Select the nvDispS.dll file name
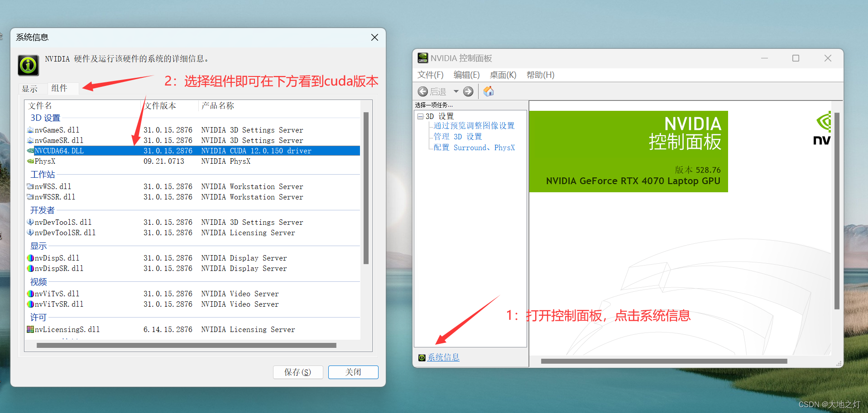 pos(57,258)
